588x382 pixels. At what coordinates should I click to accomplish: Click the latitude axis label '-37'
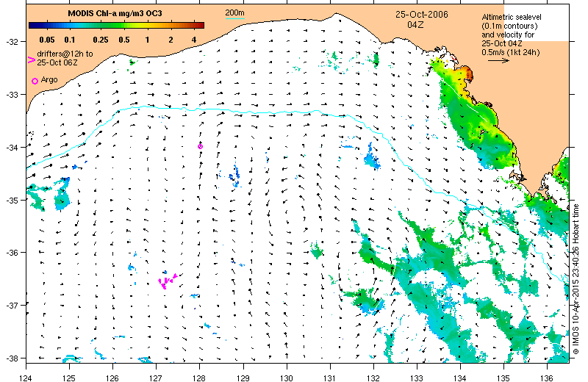(12, 306)
